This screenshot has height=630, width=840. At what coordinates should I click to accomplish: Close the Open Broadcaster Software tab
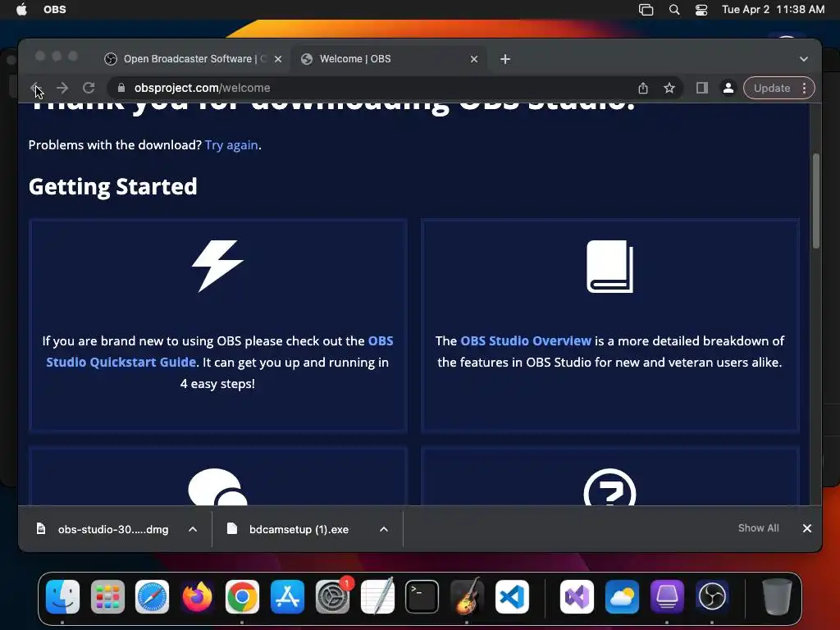click(278, 59)
